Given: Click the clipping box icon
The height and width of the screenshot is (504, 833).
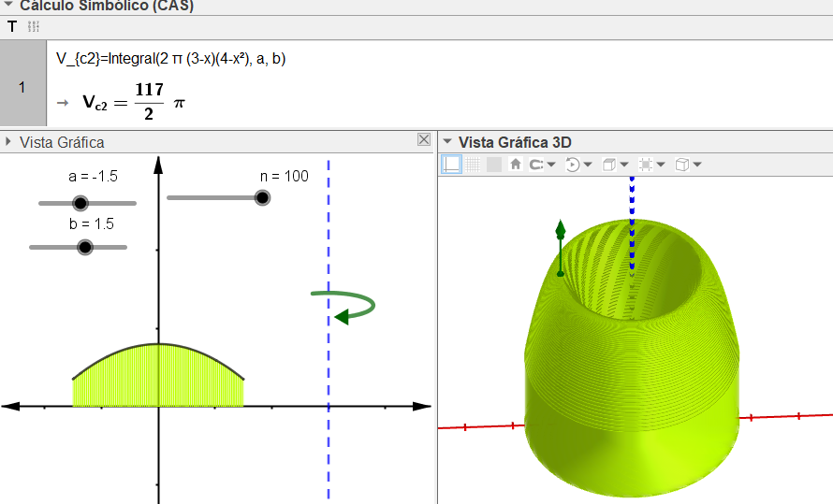Looking at the screenshot, I should [645, 165].
